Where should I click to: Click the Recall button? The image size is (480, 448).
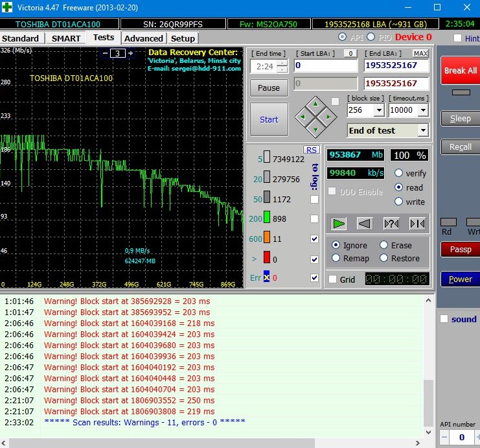pos(461,147)
